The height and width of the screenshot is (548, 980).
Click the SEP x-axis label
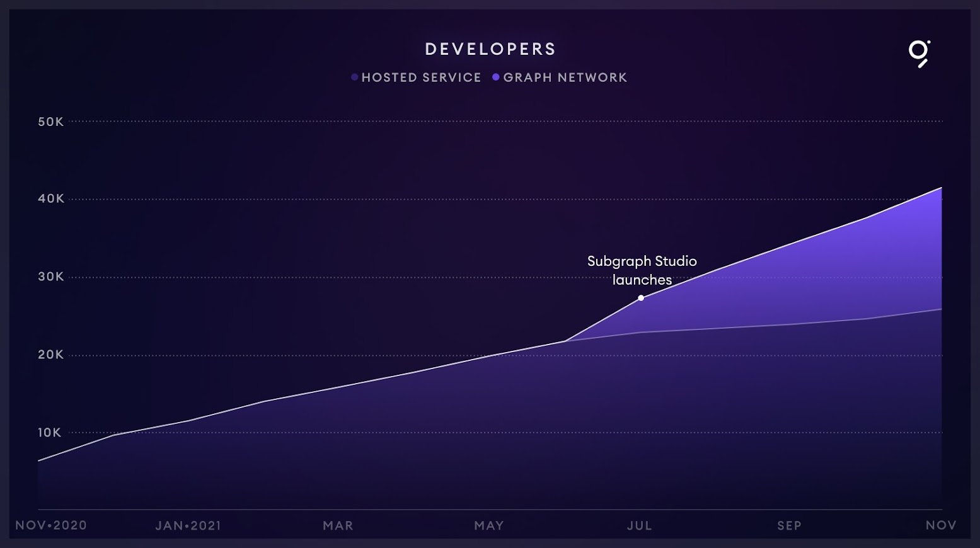pos(789,525)
